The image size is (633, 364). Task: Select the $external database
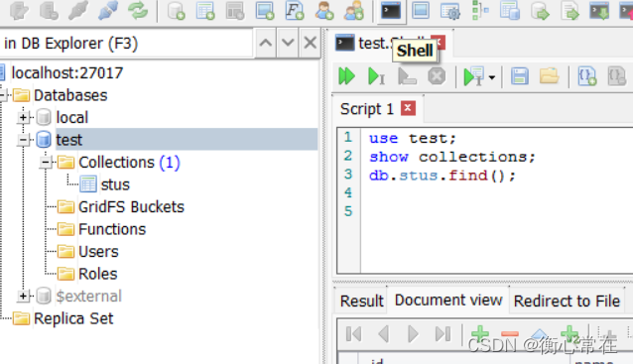(89, 297)
